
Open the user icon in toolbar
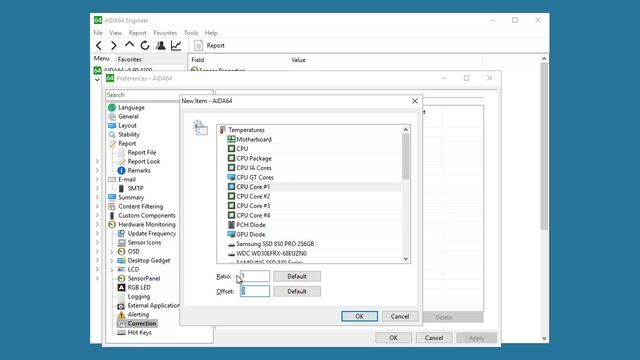160,45
